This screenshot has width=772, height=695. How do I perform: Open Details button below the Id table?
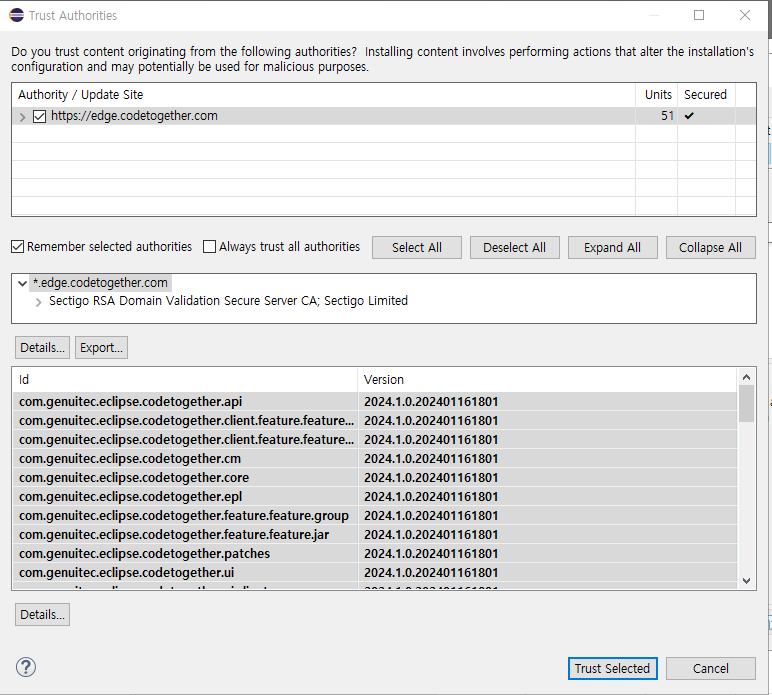(x=42, y=614)
